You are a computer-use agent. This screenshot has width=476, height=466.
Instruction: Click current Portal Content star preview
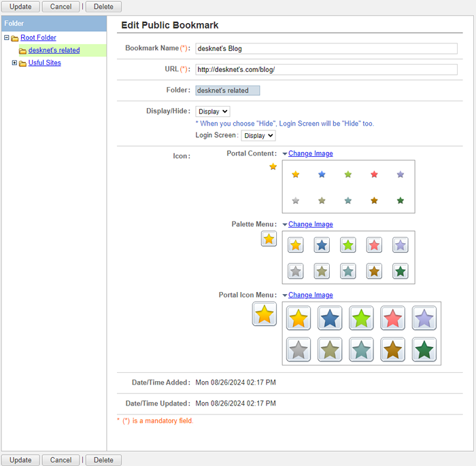273,166
